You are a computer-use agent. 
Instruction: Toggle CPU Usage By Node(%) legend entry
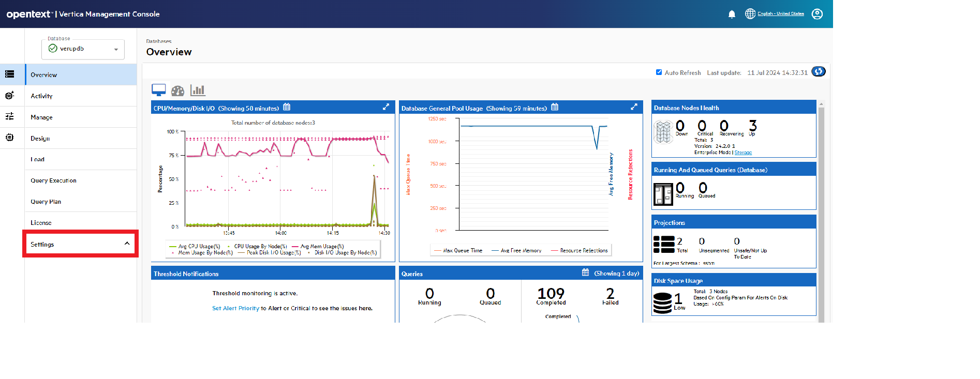257,247
